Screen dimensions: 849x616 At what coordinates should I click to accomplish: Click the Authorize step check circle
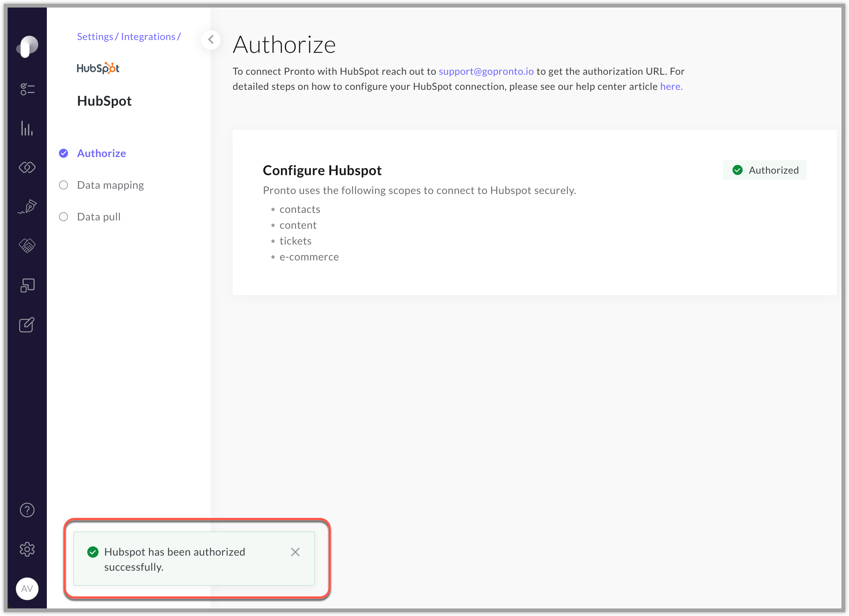pyautogui.click(x=63, y=153)
